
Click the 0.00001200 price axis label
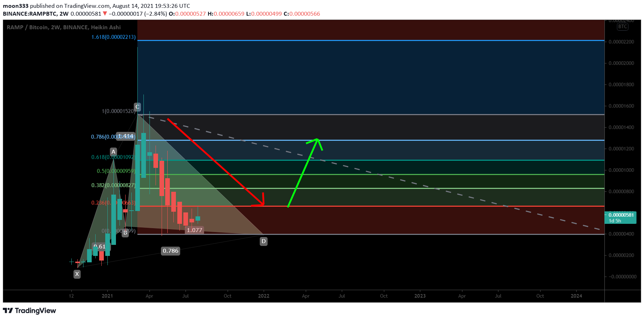[x=621, y=149]
